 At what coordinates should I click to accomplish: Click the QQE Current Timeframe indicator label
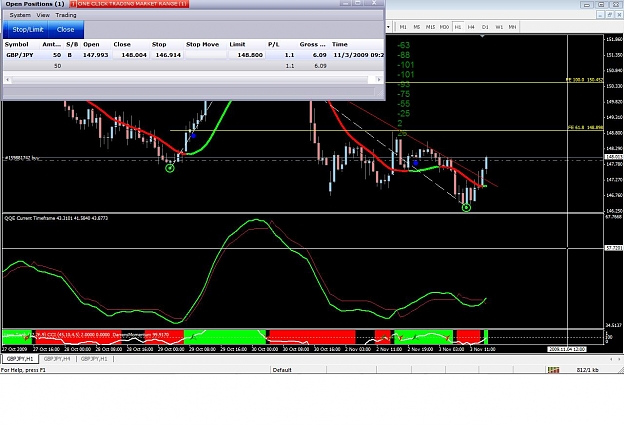(x=56, y=218)
